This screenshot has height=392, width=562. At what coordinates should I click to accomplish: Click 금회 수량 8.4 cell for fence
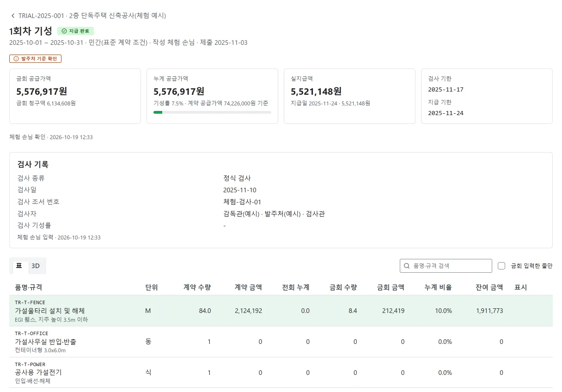pos(352,311)
